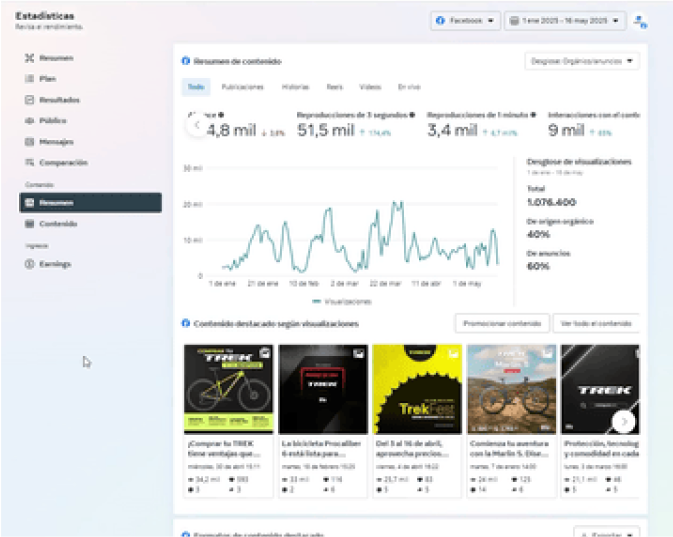
Task: Go to the Público audience section
Action: click(52, 121)
